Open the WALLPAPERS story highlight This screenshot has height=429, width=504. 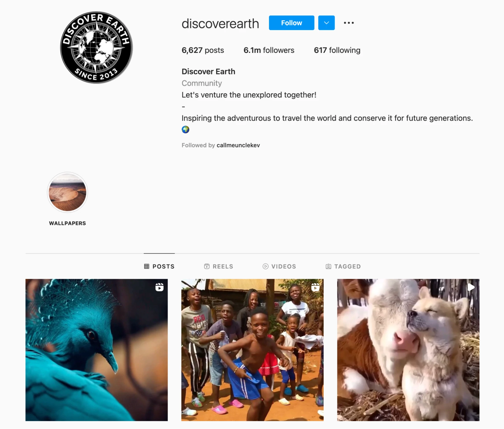67,192
